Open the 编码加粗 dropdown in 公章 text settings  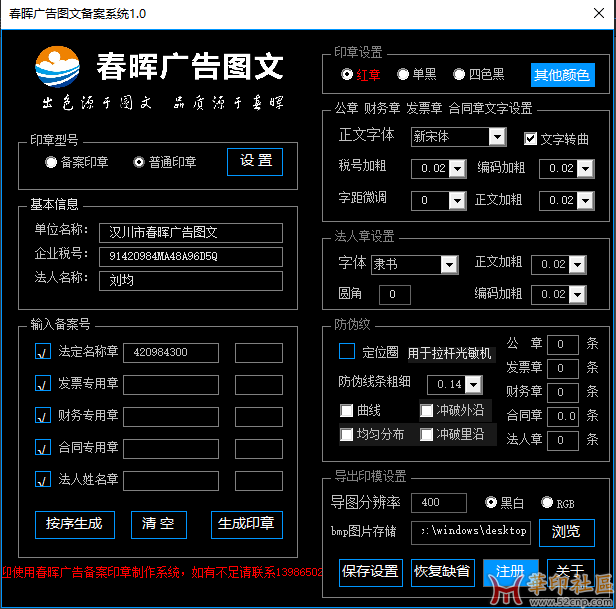click(x=585, y=169)
